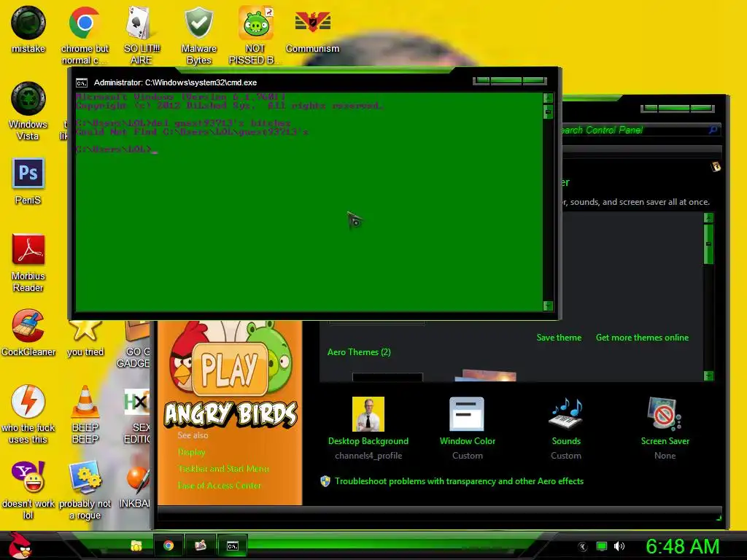Open 'Ease of Access Center' link
Screen dimensions: 747x560
(x=219, y=485)
